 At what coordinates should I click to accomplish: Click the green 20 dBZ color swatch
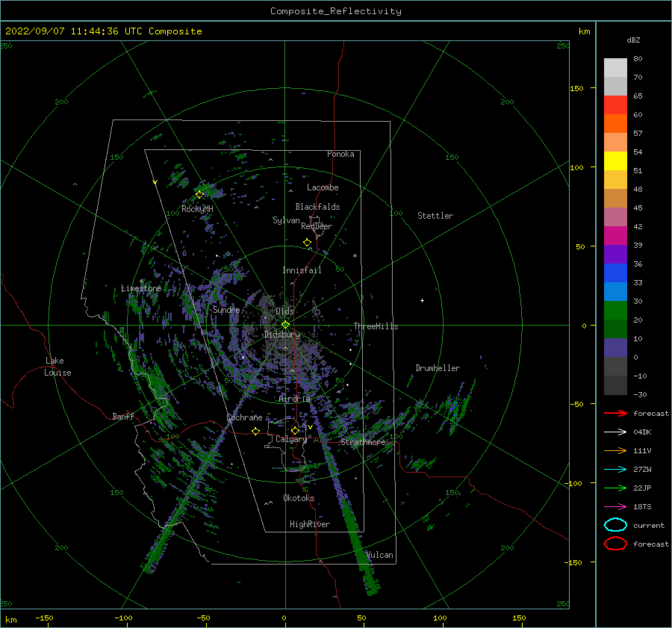tap(615, 311)
